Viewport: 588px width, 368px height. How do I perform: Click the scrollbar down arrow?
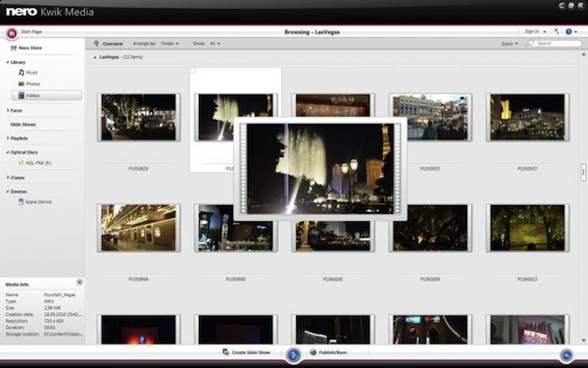pos(583,341)
